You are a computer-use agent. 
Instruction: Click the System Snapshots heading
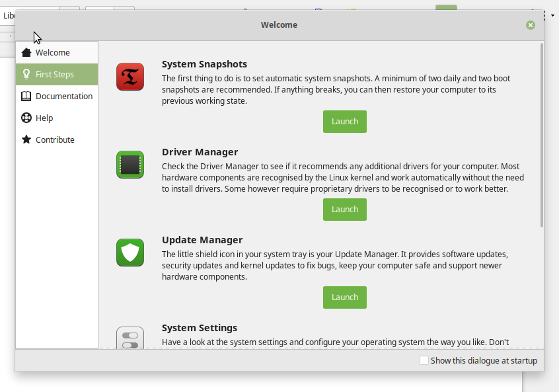tap(204, 64)
